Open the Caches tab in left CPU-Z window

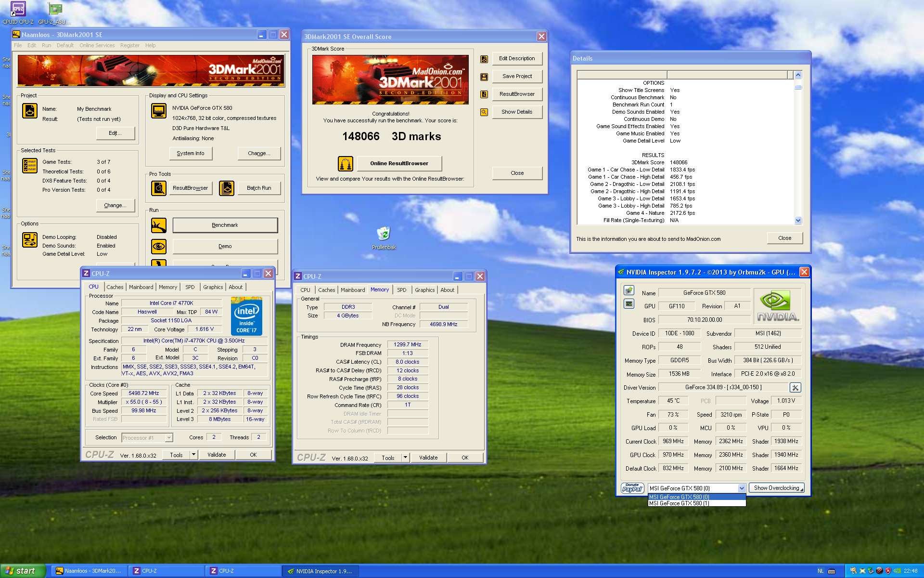[x=115, y=287]
